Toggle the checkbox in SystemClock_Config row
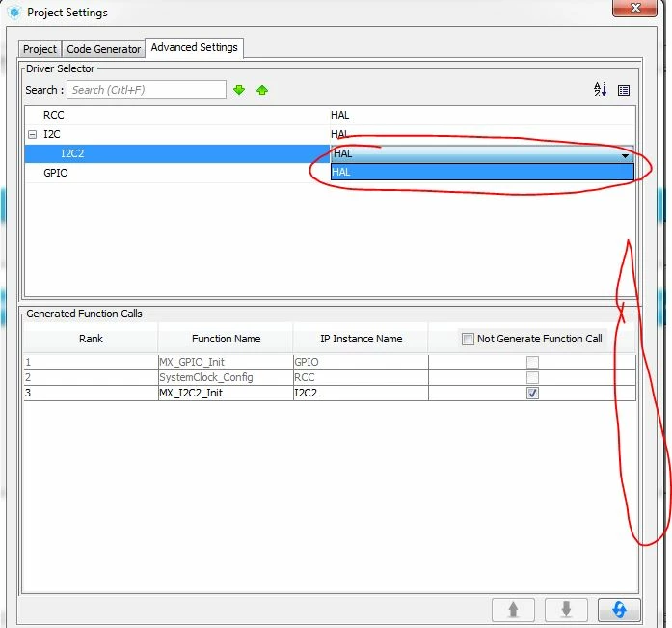Image resolution: width=672 pixels, height=628 pixels. tap(532, 377)
